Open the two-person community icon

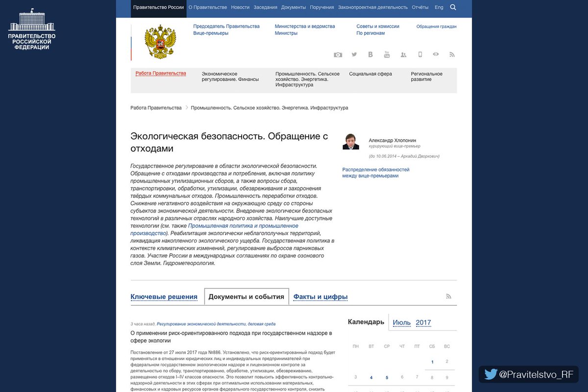coord(403,55)
